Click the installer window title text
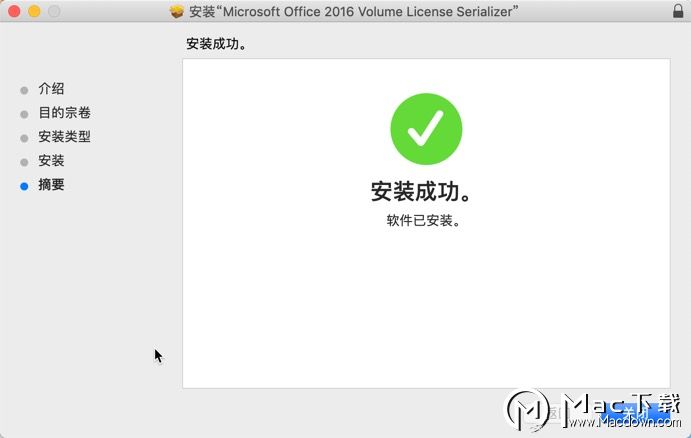The image size is (691, 438). coord(354,11)
